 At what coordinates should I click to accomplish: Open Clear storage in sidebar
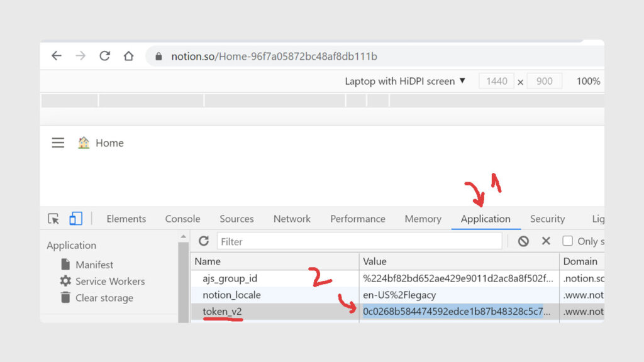pos(104,298)
